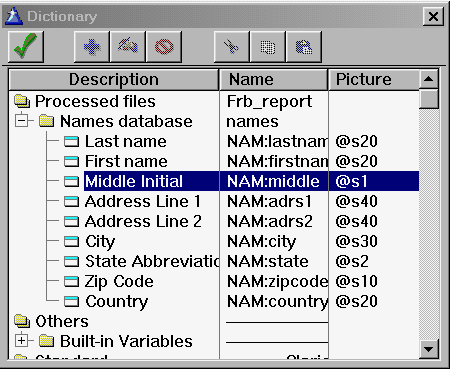Click the Description column header
Screen dimensions: 450x369
coord(114,80)
